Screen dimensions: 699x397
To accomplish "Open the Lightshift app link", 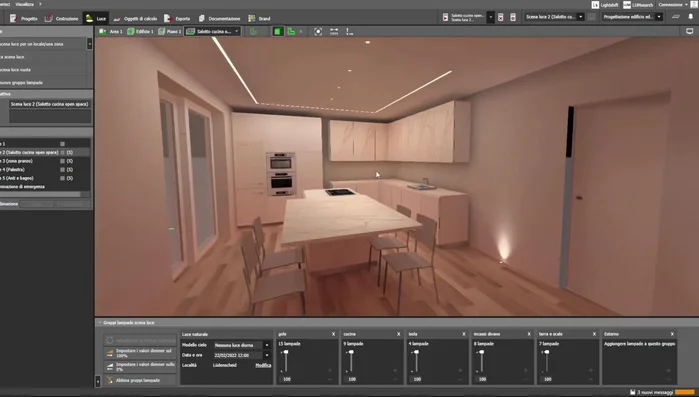I will pos(604,4).
